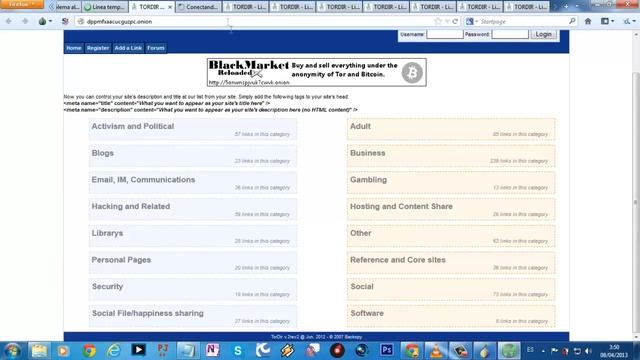Click the Home navigation link
The width and height of the screenshot is (640, 360).
point(74,48)
